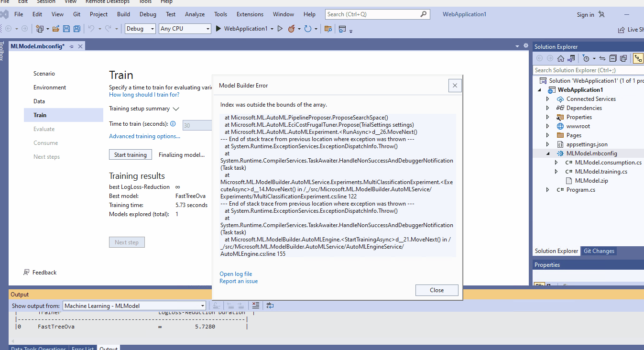
Task: Click the Pending Changes Filter clock icon
Action: [587, 58]
